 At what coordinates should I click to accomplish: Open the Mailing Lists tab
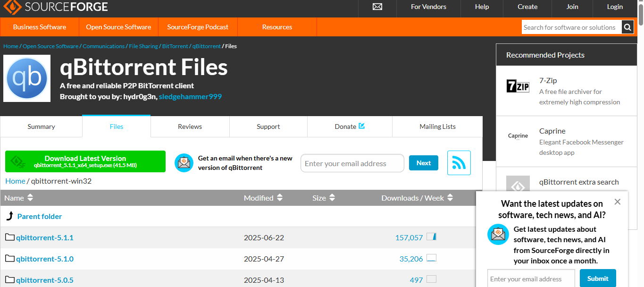[437, 127]
